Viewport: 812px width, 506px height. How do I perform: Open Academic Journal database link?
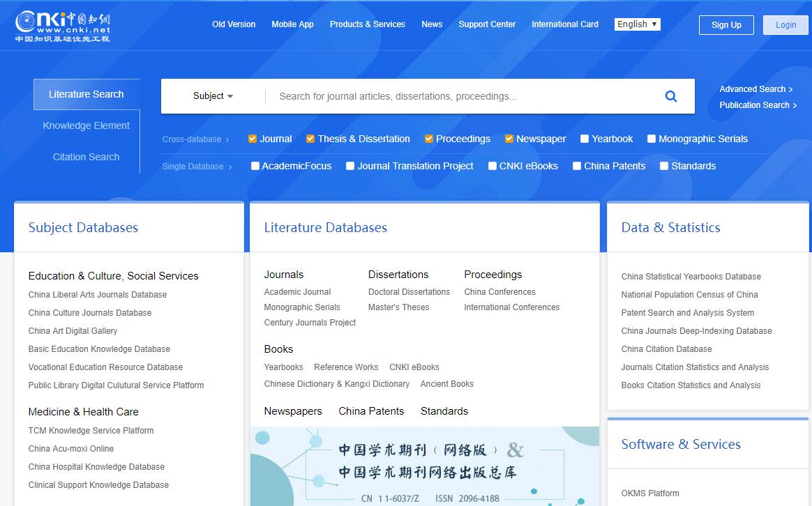[x=297, y=292]
